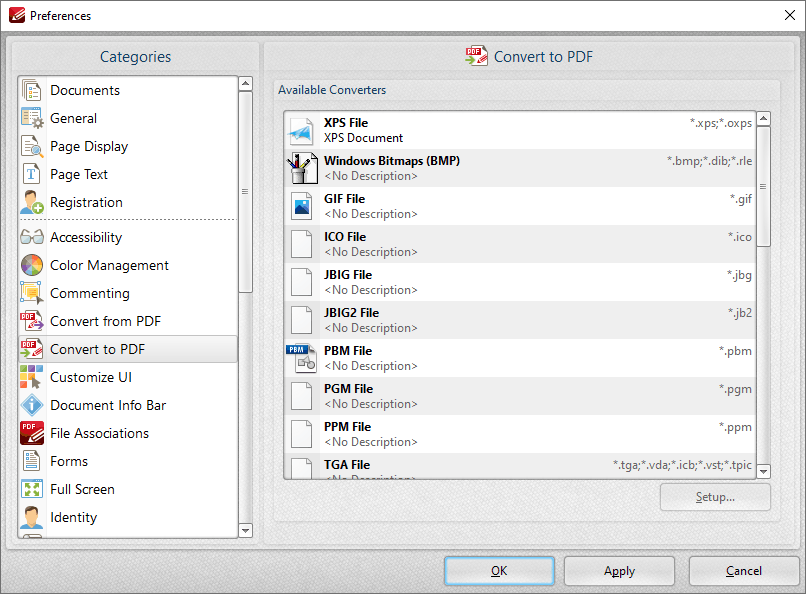Cancel the Preferences dialog
This screenshot has width=806, height=594.
click(743, 571)
